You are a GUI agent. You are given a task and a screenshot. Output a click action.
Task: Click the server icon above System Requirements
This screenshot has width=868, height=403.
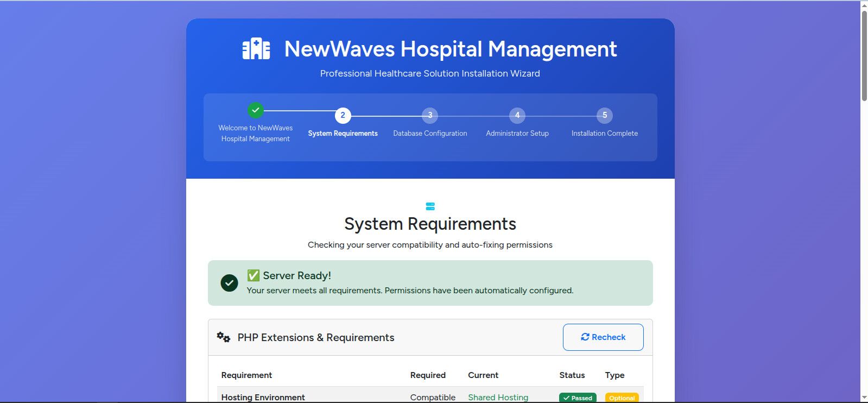[x=430, y=206]
